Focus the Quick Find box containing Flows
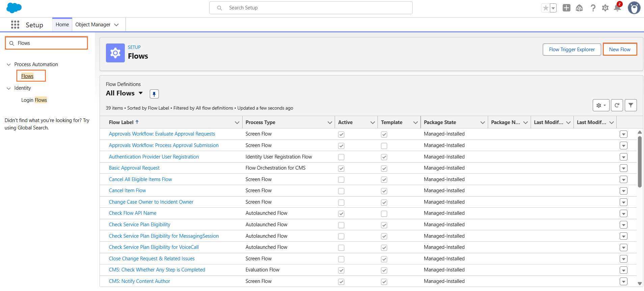This screenshot has width=644, height=291. point(47,43)
